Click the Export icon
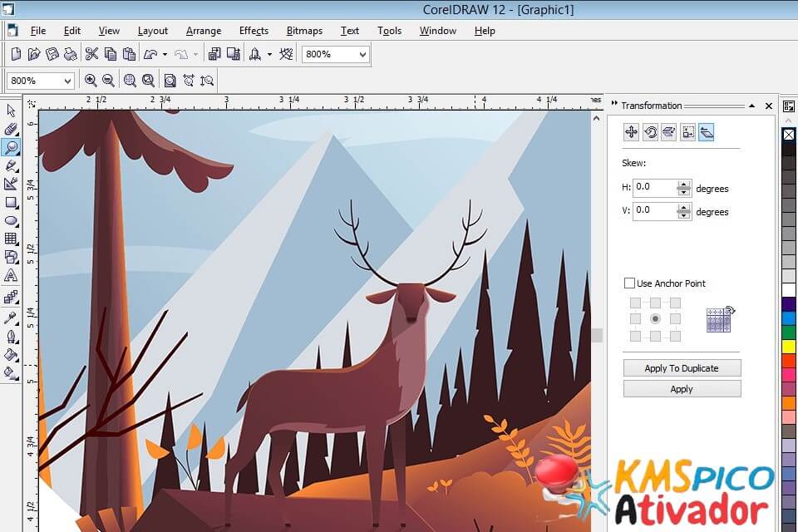The width and height of the screenshot is (798, 532). tap(234, 54)
